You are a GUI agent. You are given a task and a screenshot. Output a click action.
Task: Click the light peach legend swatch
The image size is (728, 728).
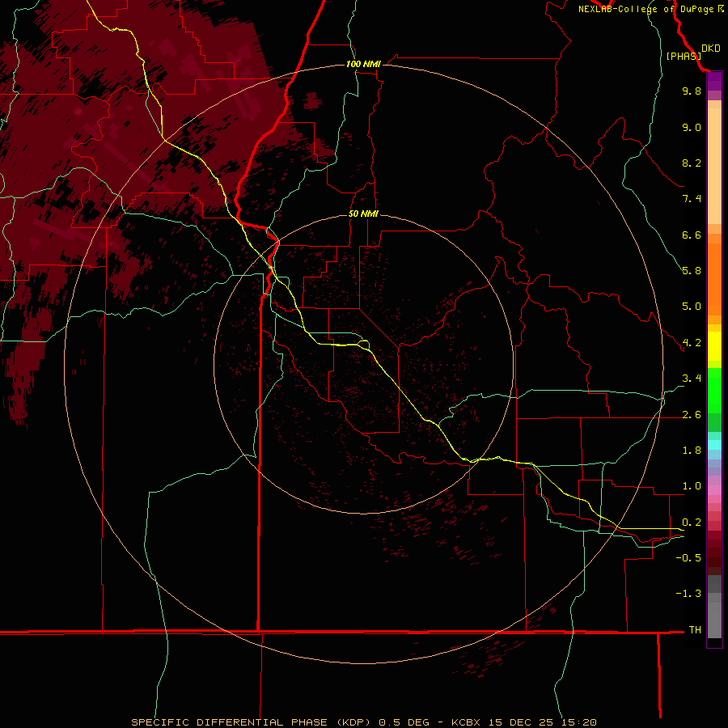tap(714, 167)
